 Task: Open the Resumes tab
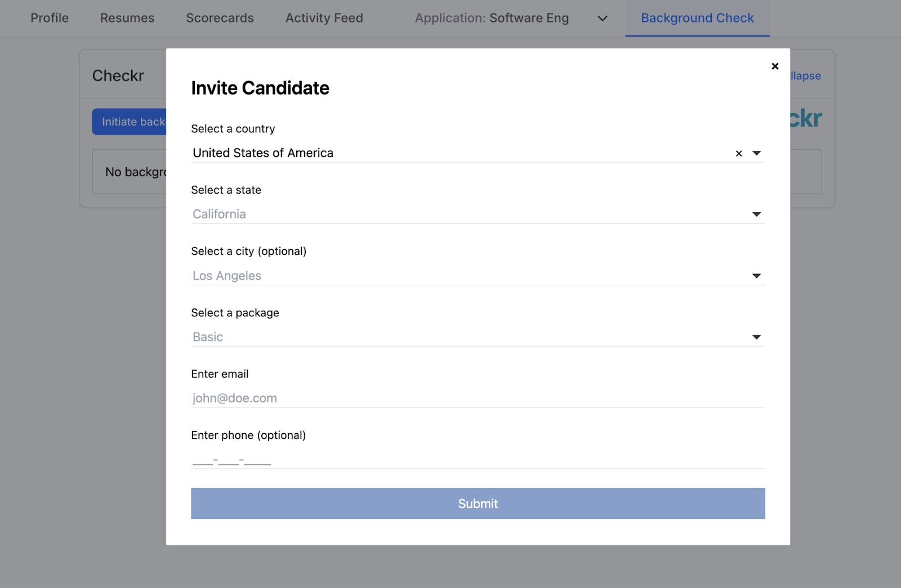pyautogui.click(x=127, y=18)
